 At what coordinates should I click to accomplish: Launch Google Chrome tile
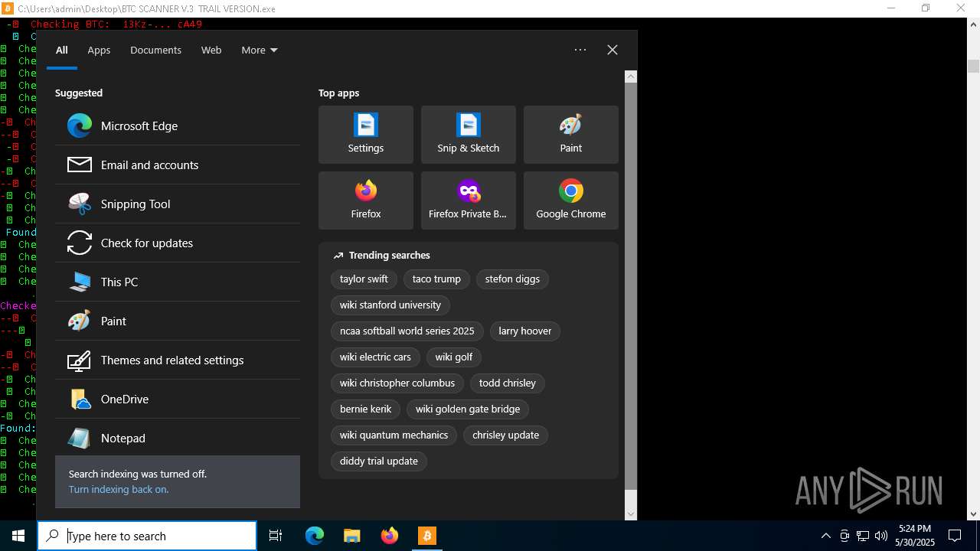pos(571,201)
